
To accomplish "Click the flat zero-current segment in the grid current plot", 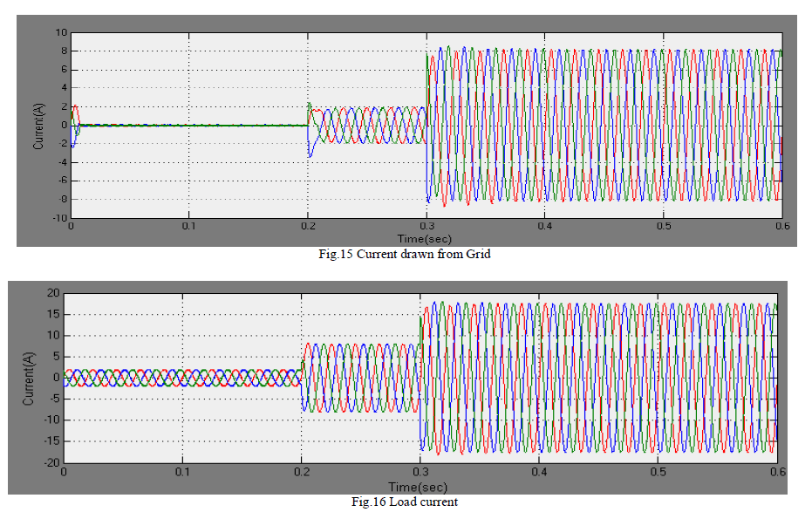I will [188, 125].
